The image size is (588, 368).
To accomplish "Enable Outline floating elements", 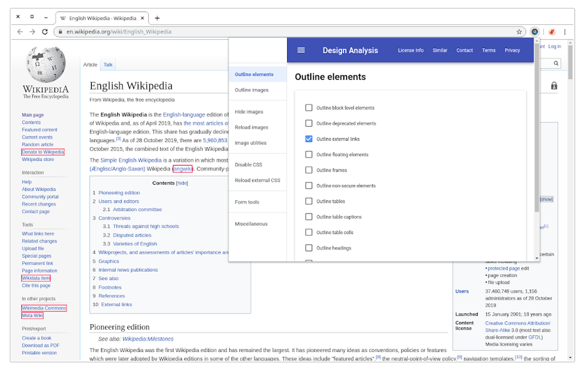I will click(308, 154).
